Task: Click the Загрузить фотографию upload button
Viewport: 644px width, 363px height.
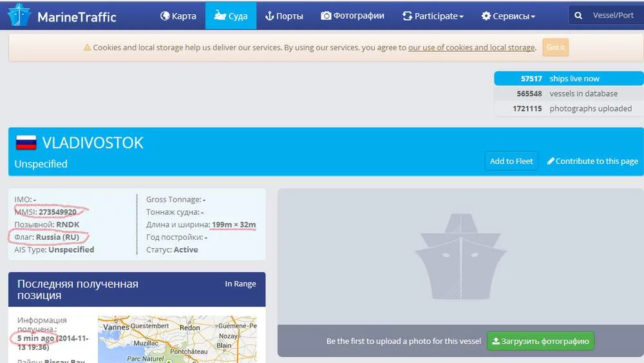Action: [540, 341]
